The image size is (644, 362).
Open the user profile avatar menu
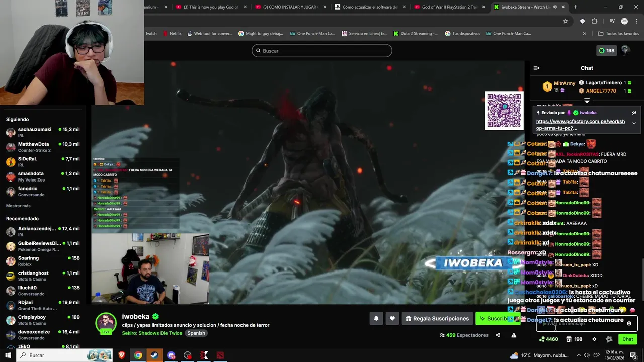coord(625,50)
